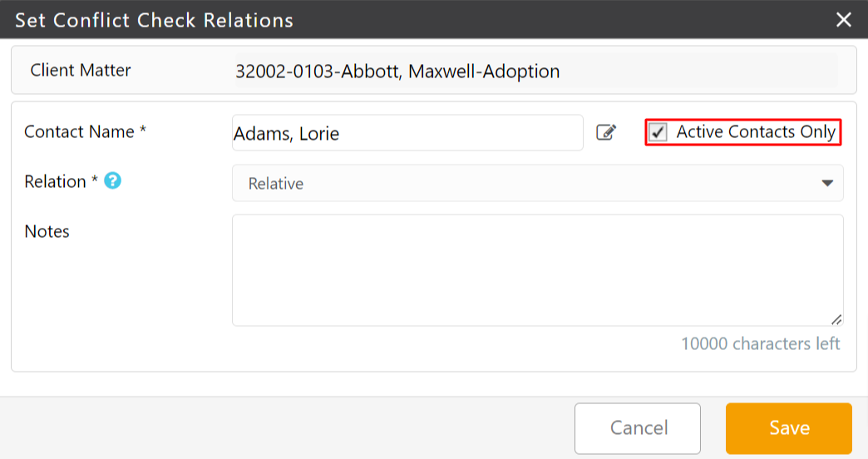Viewport: 868px width, 459px height.
Task: Open the Relation help question mark icon
Action: click(x=112, y=180)
